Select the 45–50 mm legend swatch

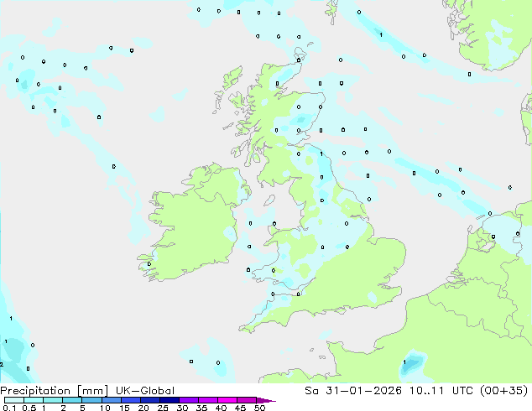pyautogui.click(x=247, y=400)
